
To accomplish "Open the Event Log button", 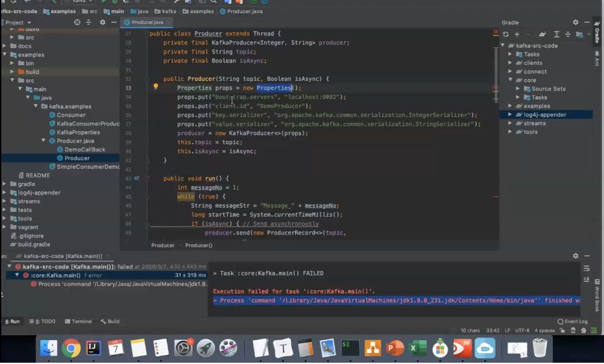I will tap(572, 321).
